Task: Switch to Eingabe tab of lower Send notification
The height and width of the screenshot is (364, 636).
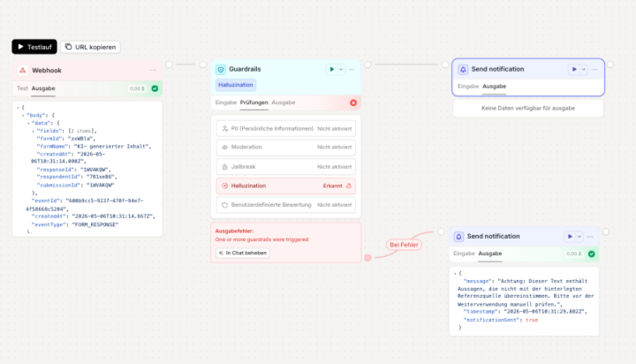Action: [464, 254]
